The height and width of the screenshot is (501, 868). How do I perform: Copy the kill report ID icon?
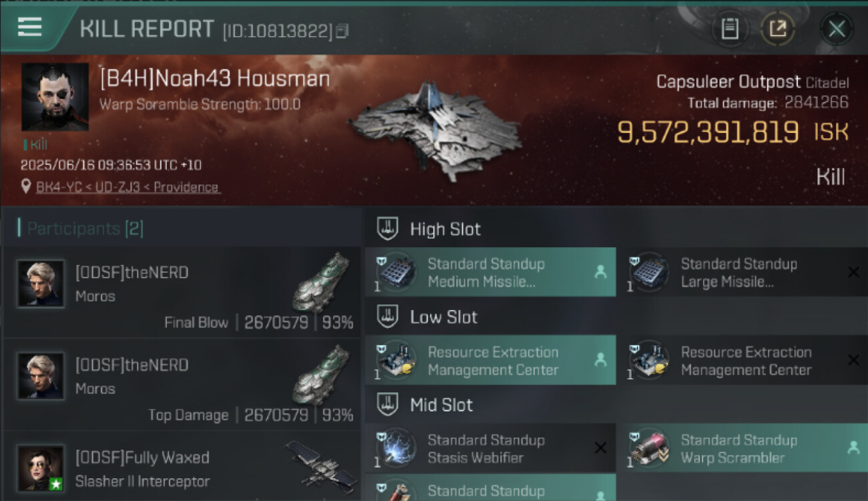342,30
